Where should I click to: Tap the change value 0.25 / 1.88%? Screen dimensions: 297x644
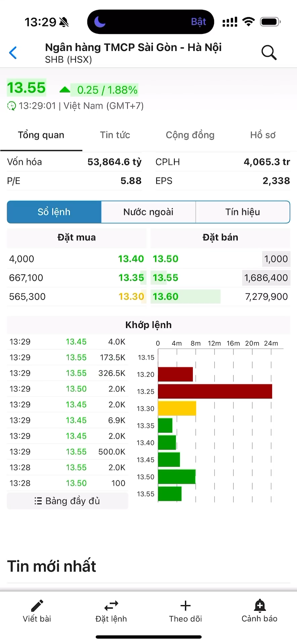coord(107,90)
